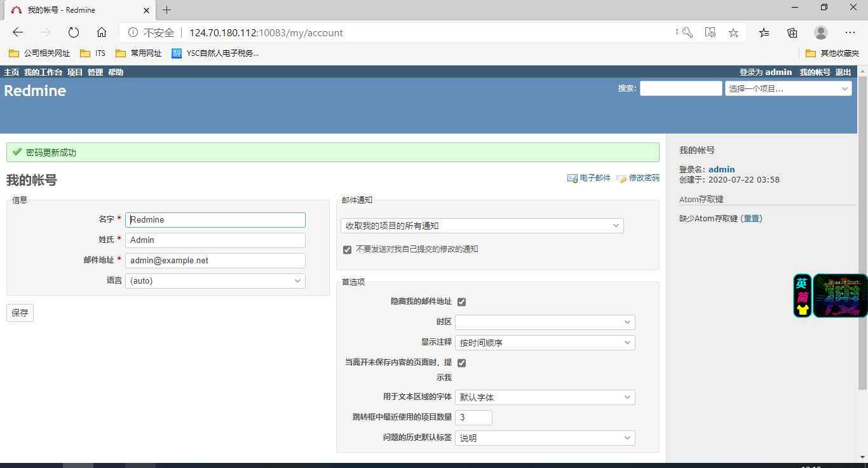Click the 电子邮件 envelope link

[589, 178]
